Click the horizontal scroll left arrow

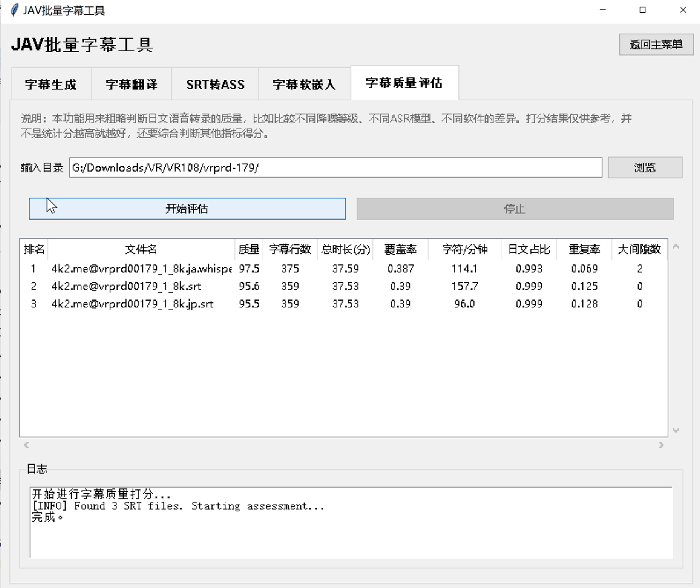pos(26,445)
